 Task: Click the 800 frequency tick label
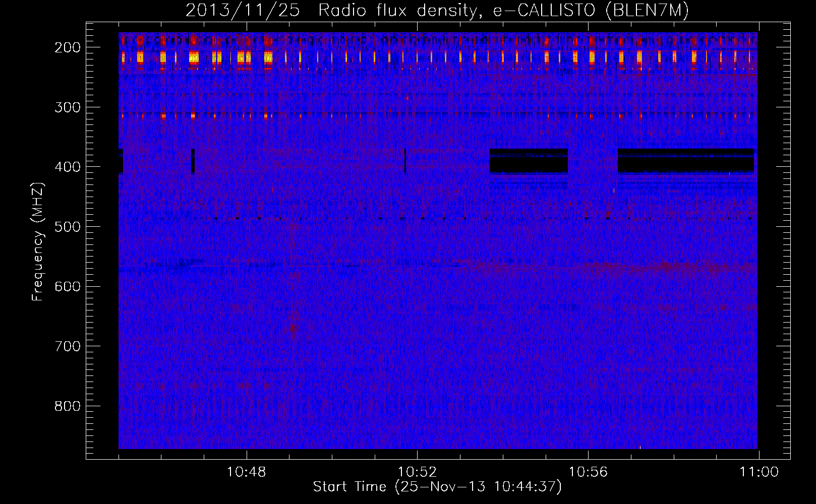(x=68, y=406)
